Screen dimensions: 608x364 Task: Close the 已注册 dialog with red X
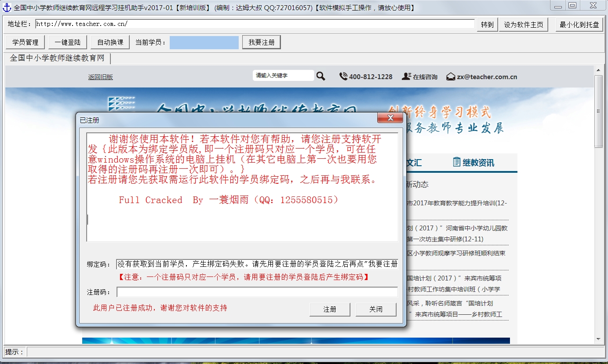(390, 118)
